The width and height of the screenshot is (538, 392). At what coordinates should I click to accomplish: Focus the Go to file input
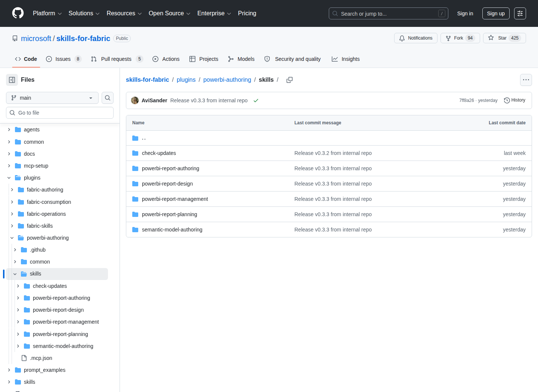(60, 113)
